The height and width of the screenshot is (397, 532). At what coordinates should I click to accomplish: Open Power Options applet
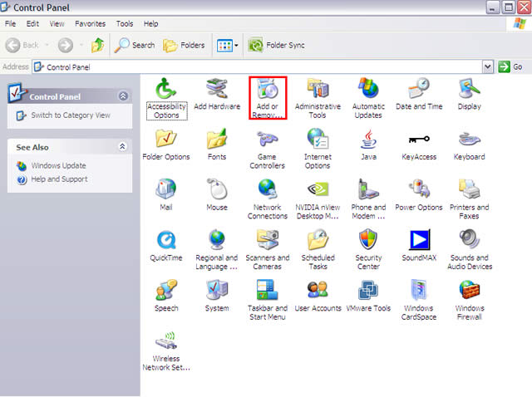click(419, 195)
